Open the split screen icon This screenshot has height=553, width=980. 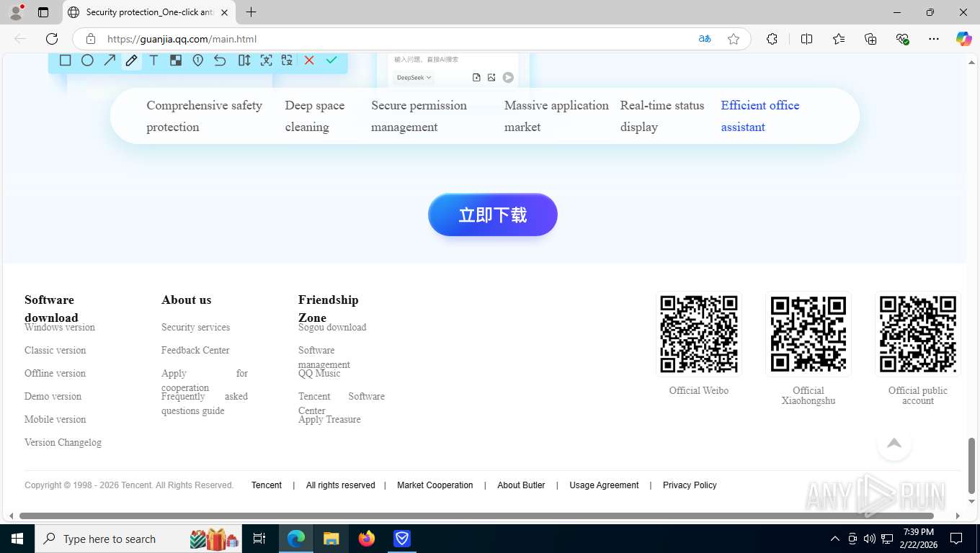point(807,39)
